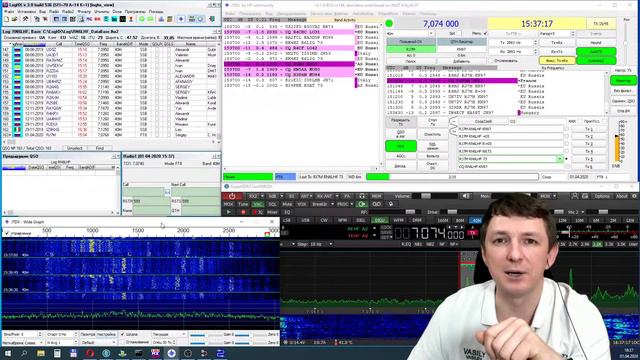Open Opera browser from the taskbar
The width and height of the screenshot is (640, 360).
coord(90,353)
